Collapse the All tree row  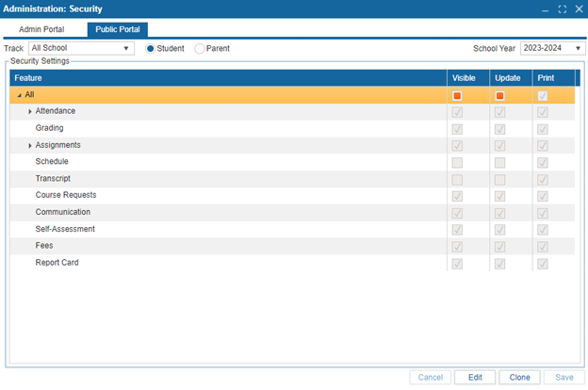[19, 95]
